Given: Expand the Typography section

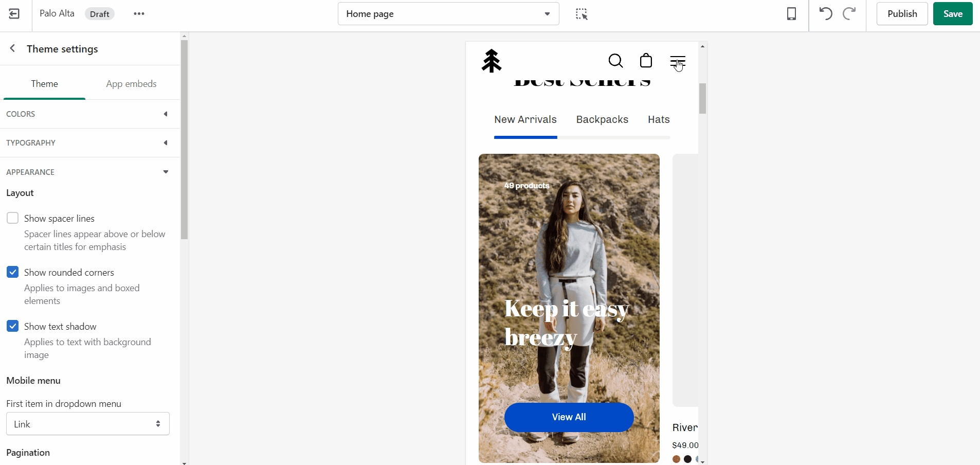Looking at the screenshot, I should (x=87, y=143).
